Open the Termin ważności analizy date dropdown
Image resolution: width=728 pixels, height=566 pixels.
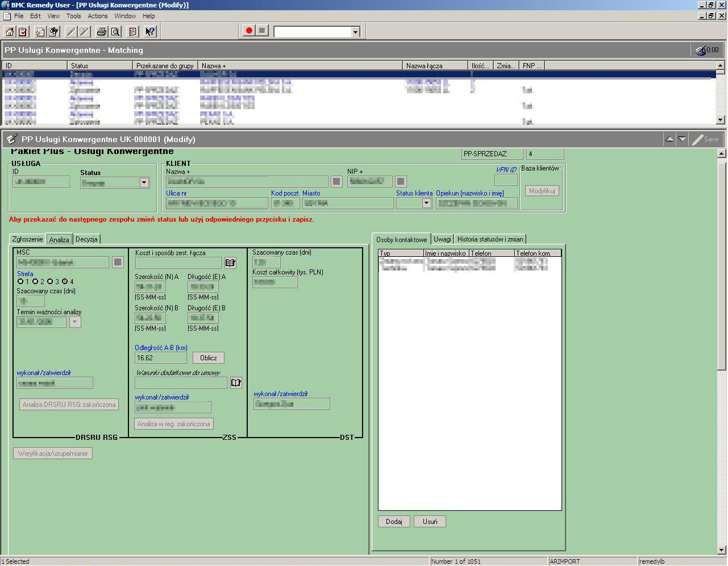coord(75,322)
